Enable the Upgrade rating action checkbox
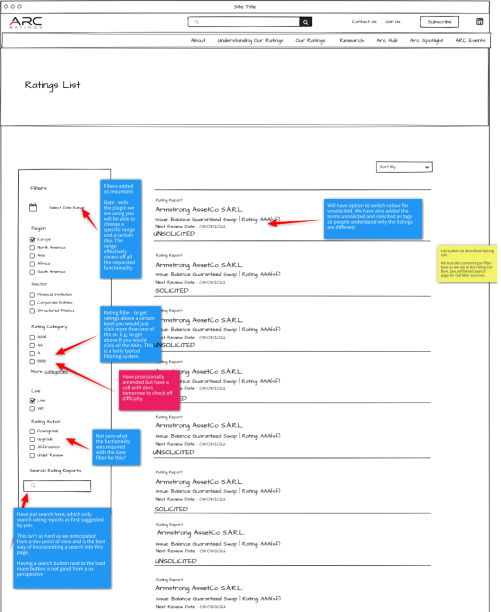 point(32,439)
